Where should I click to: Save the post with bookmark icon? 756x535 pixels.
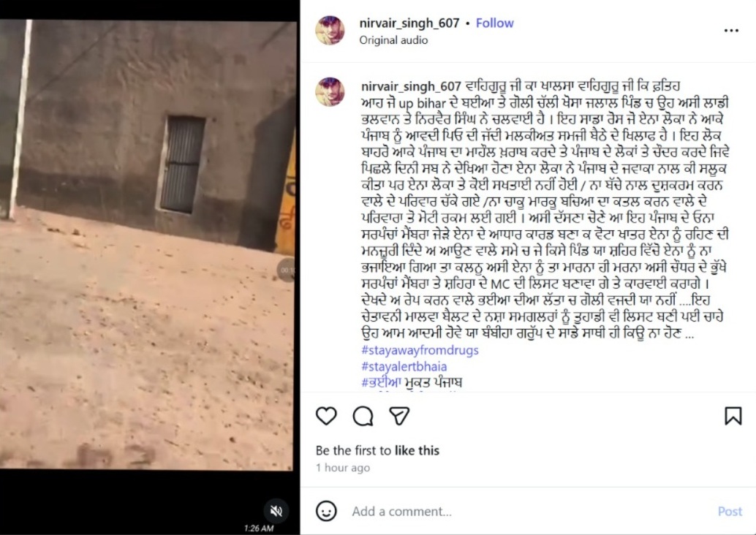click(x=733, y=416)
